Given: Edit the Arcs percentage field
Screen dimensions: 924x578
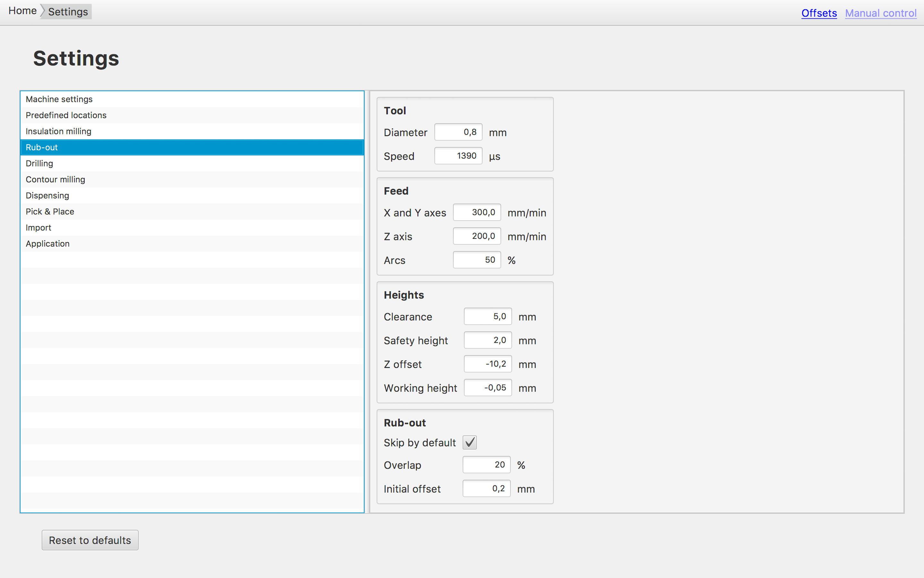Looking at the screenshot, I should [477, 260].
